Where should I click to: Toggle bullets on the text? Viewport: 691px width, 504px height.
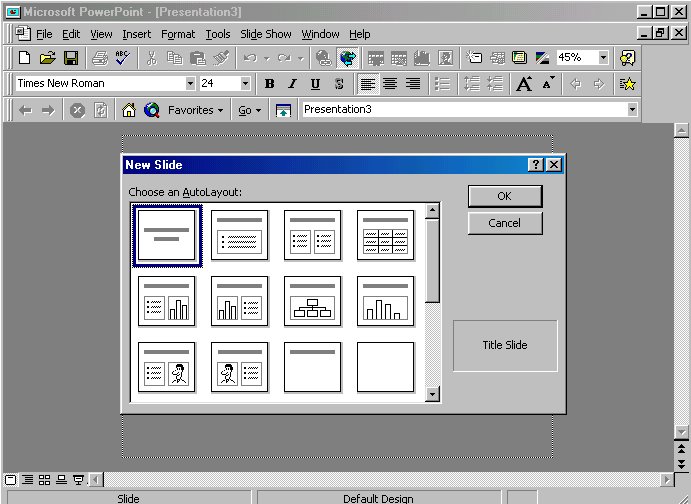click(442, 84)
